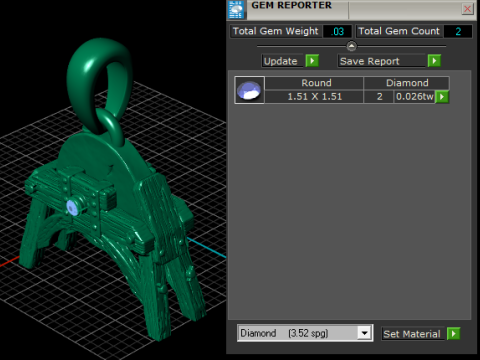Select the blue gem on the model
The image size is (480, 360).
click(x=72, y=207)
